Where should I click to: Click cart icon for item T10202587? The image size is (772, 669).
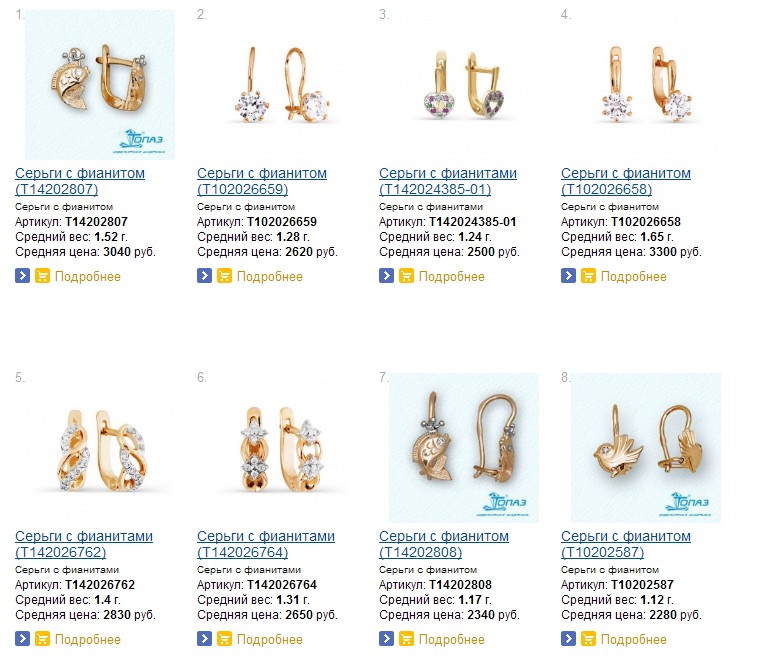click(588, 638)
